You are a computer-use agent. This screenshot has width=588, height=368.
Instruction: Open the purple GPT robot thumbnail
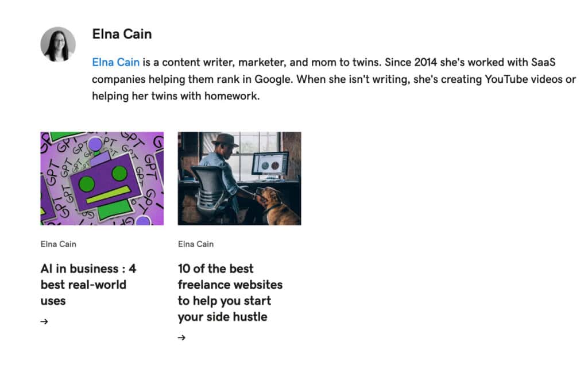pyautogui.click(x=102, y=178)
